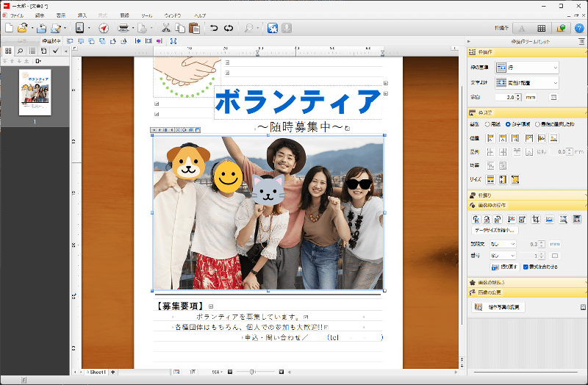Click the paste clipboard icon
The image size is (588, 385).
point(194,28)
